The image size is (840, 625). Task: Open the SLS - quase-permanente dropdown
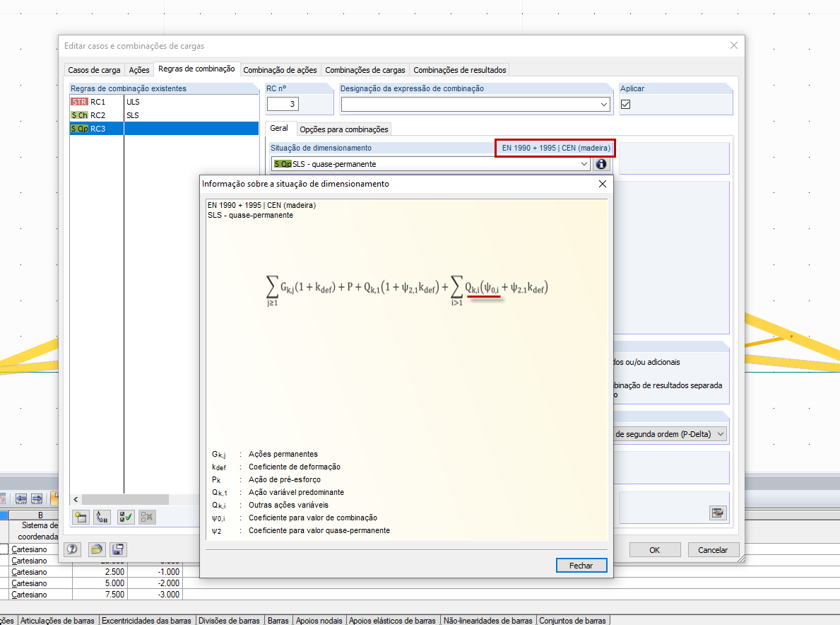point(584,164)
